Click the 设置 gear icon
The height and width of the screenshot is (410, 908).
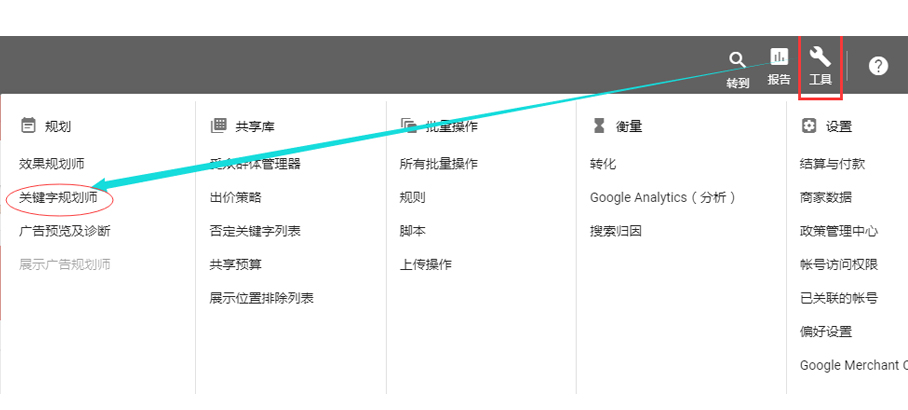tap(808, 126)
